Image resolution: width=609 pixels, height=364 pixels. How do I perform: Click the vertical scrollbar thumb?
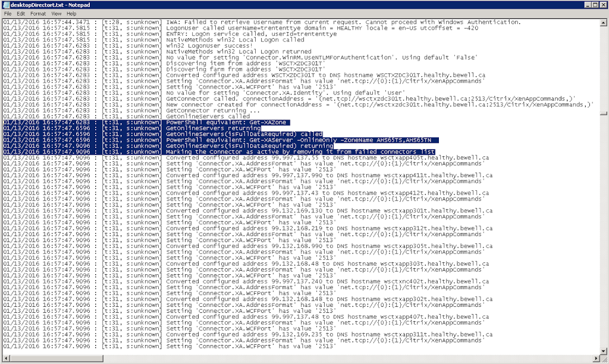pos(604,114)
